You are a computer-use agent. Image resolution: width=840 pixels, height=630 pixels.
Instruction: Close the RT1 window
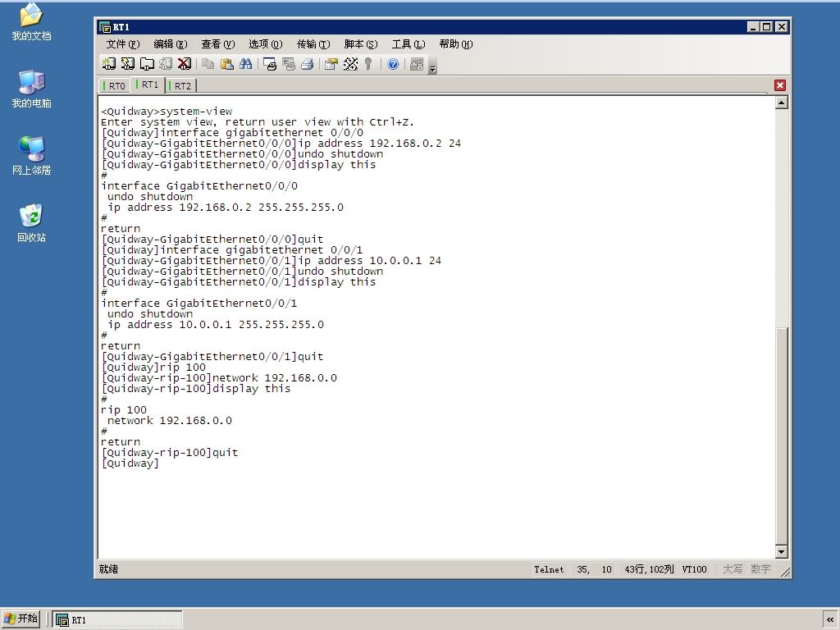click(782, 27)
